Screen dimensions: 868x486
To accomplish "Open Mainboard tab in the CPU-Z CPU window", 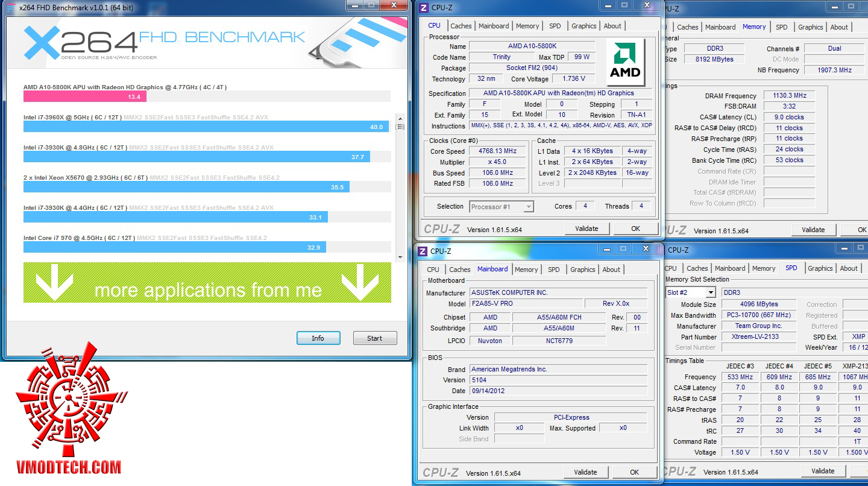I will click(494, 26).
